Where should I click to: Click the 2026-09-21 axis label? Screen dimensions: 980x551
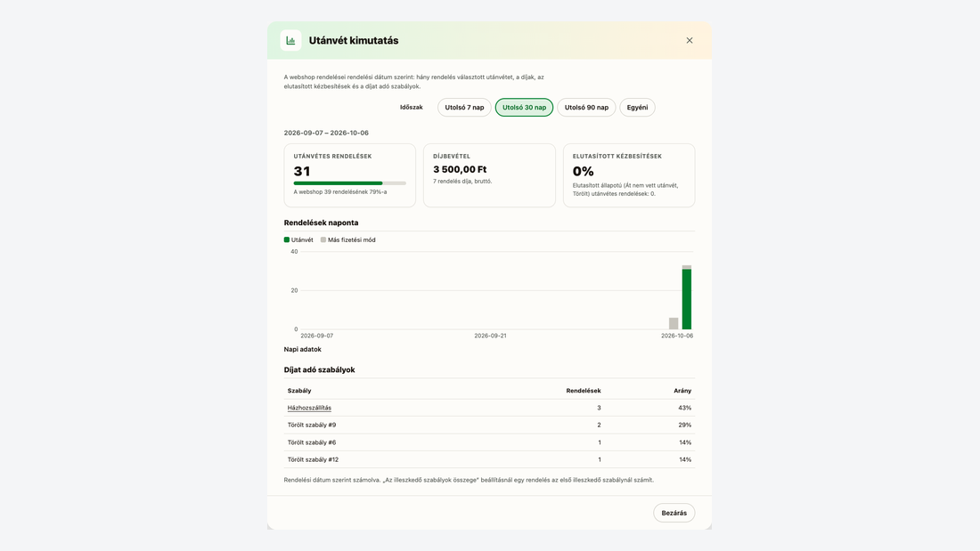tap(491, 336)
